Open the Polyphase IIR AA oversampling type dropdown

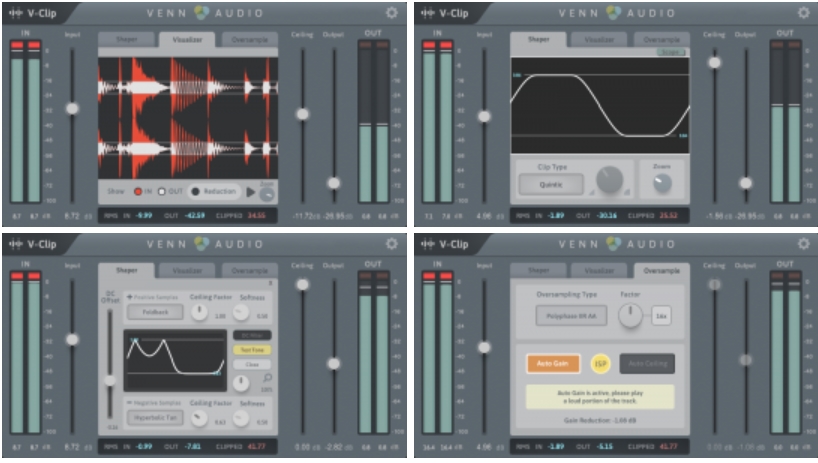571,316
